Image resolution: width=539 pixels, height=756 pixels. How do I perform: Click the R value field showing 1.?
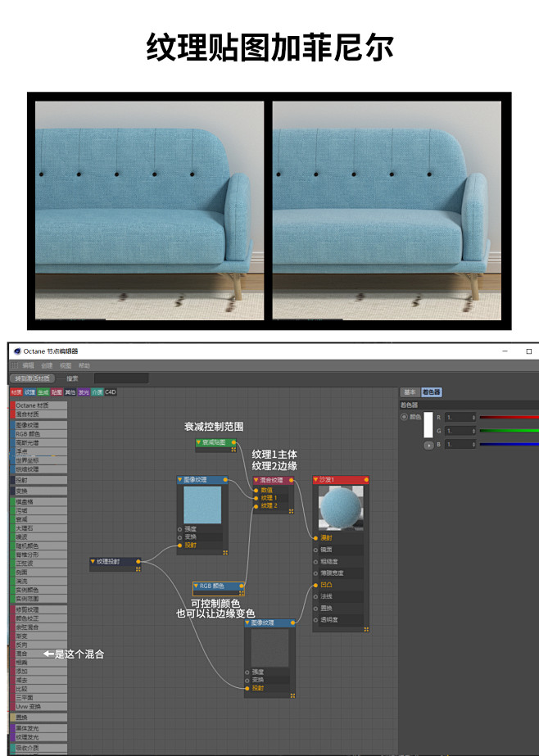click(x=461, y=418)
